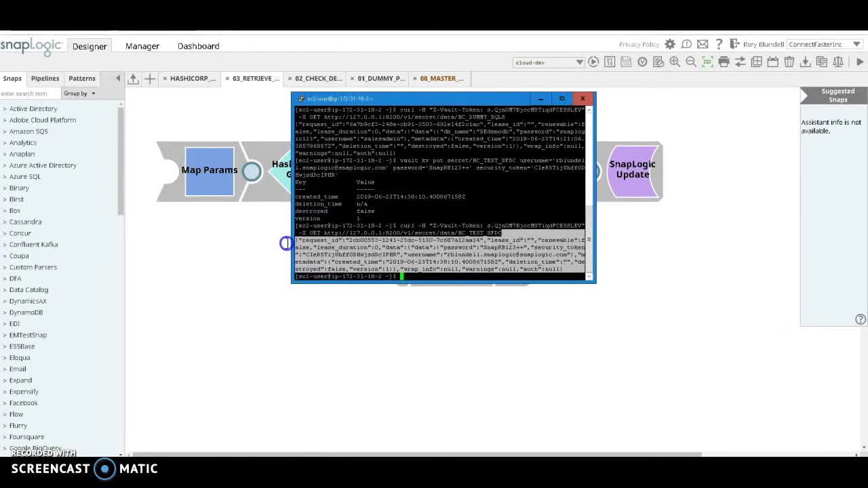Select the Pipelines sidebar tab
The width and height of the screenshot is (868, 488).
click(x=45, y=78)
